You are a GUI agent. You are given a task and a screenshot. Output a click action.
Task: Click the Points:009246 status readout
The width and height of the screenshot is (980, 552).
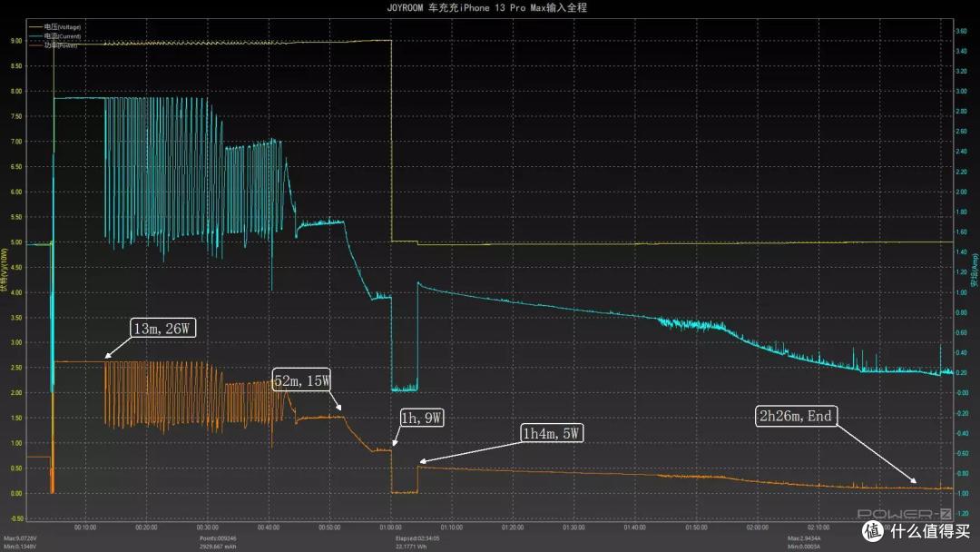click(218, 538)
